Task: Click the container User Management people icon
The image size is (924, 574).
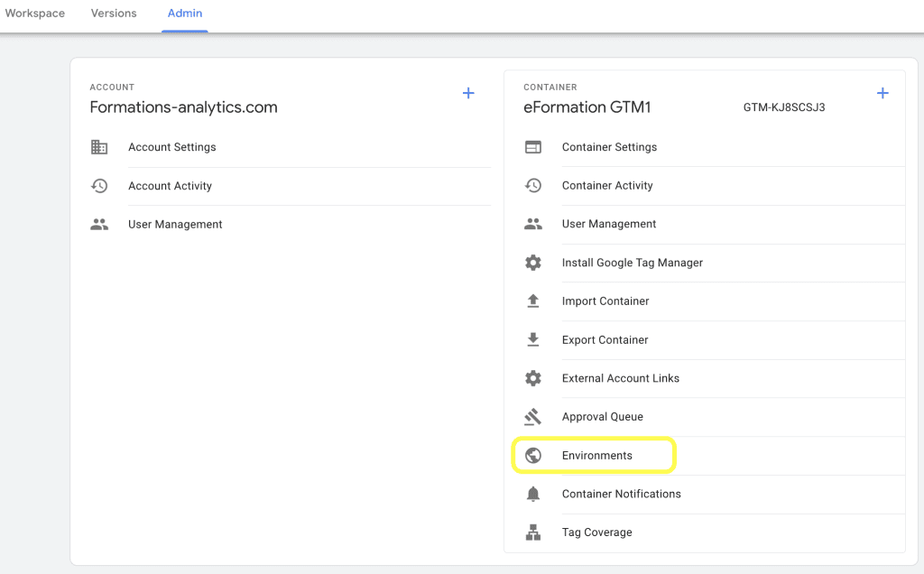Action: [x=533, y=224]
